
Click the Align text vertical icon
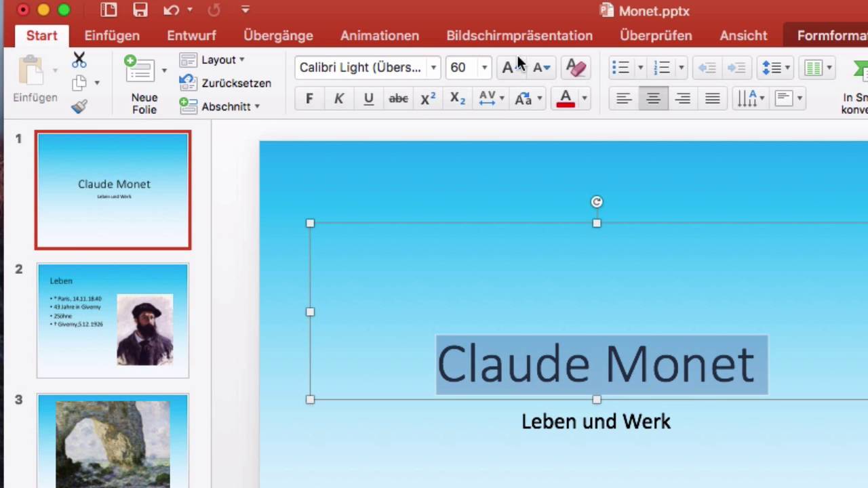(784, 99)
